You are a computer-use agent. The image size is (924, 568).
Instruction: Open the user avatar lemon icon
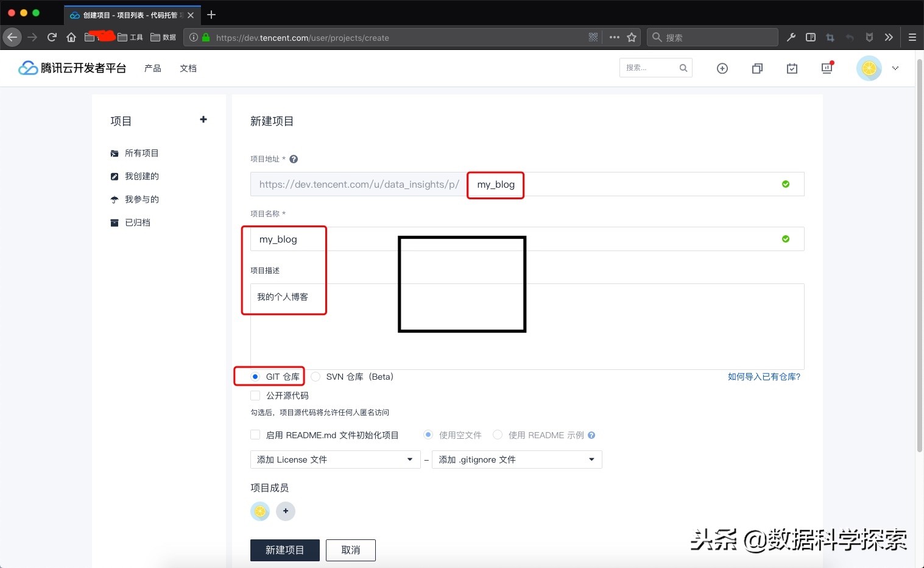tap(869, 68)
